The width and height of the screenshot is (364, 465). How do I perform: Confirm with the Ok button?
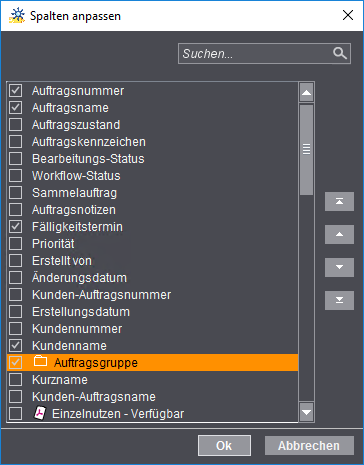(224, 445)
